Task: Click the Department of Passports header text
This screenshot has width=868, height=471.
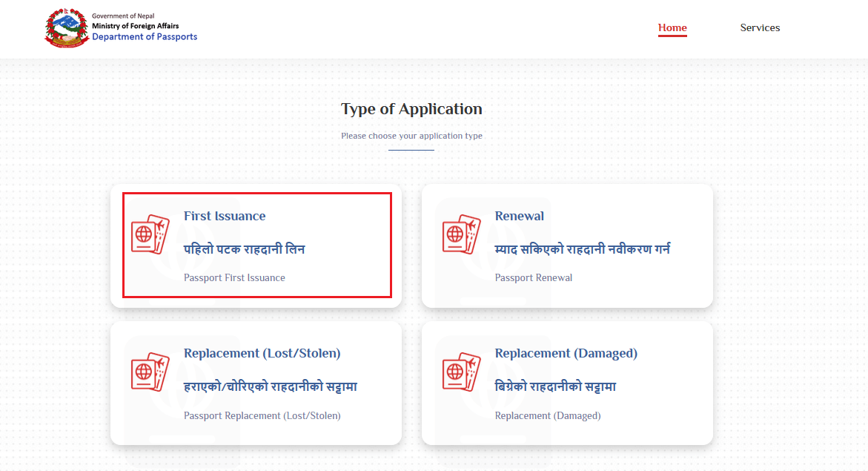Action: coord(145,36)
